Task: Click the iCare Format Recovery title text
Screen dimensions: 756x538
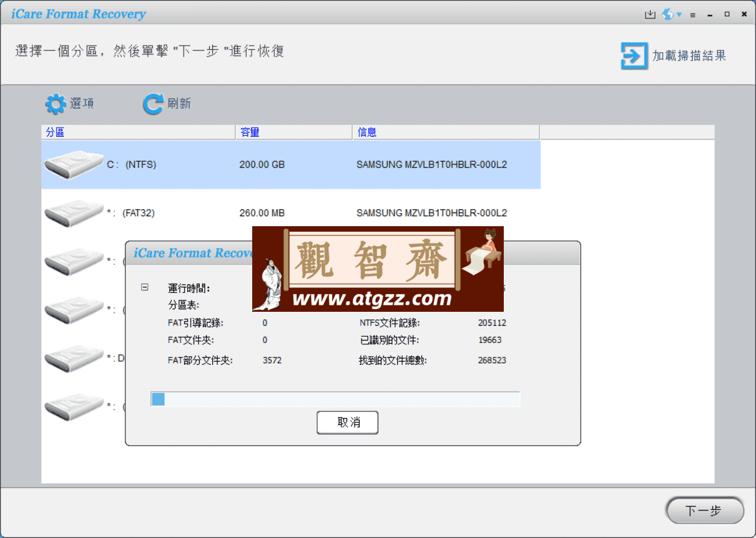Action: point(79,14)
